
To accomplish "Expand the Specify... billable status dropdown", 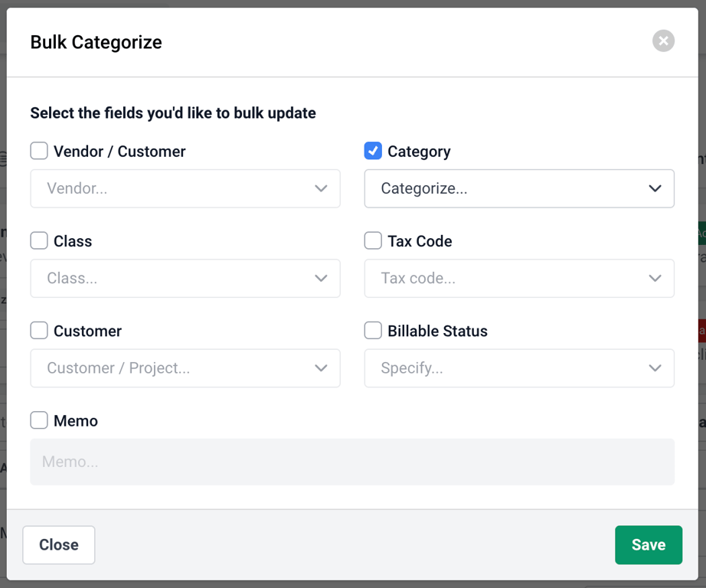I will 519,368.
